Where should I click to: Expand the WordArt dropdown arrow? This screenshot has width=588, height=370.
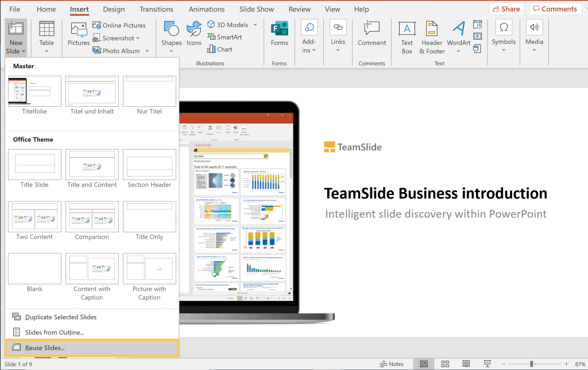click(x=458, y=51)
